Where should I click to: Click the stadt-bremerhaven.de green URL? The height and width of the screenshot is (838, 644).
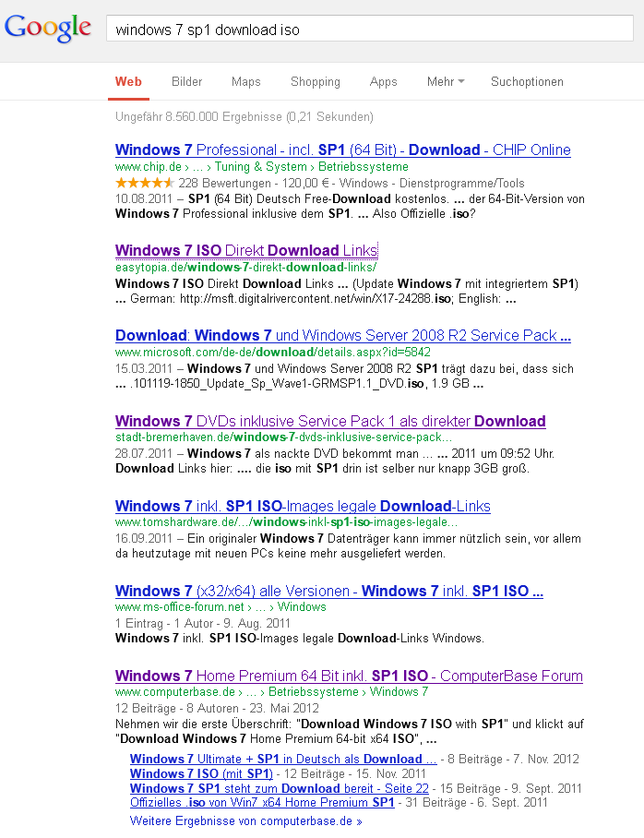(283, 437)
